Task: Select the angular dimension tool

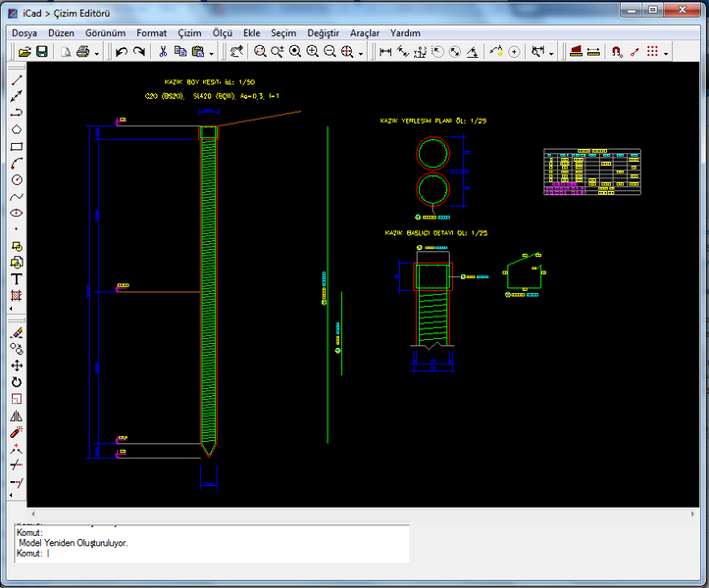Action: [x=473, y=52]
